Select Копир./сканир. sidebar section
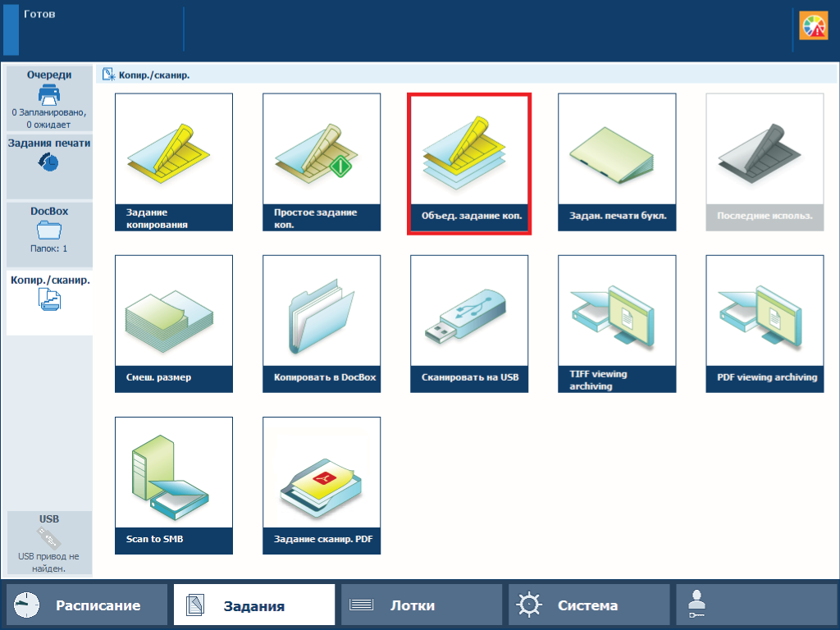This screenshot has height=630, width=840. [x=49, y=303]
